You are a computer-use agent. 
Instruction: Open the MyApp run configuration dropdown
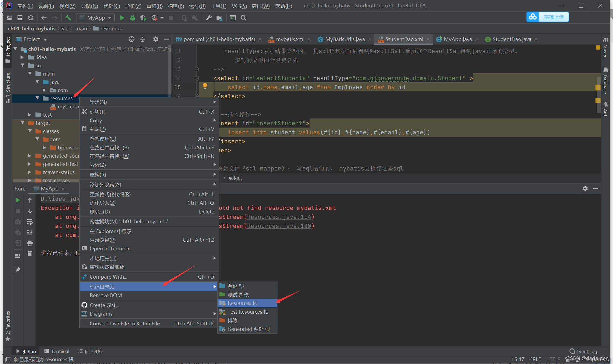point(95,18)
